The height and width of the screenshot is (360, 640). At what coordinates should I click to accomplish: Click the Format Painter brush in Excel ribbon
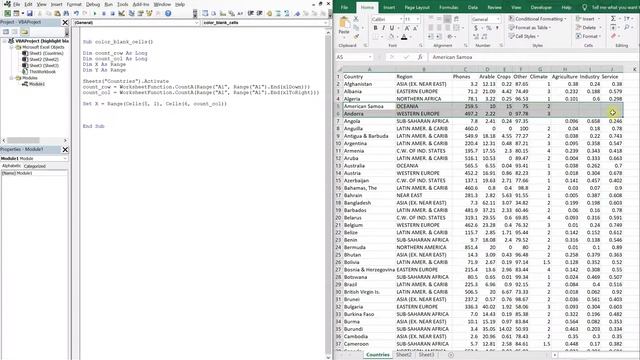click(x=356, y=36)
